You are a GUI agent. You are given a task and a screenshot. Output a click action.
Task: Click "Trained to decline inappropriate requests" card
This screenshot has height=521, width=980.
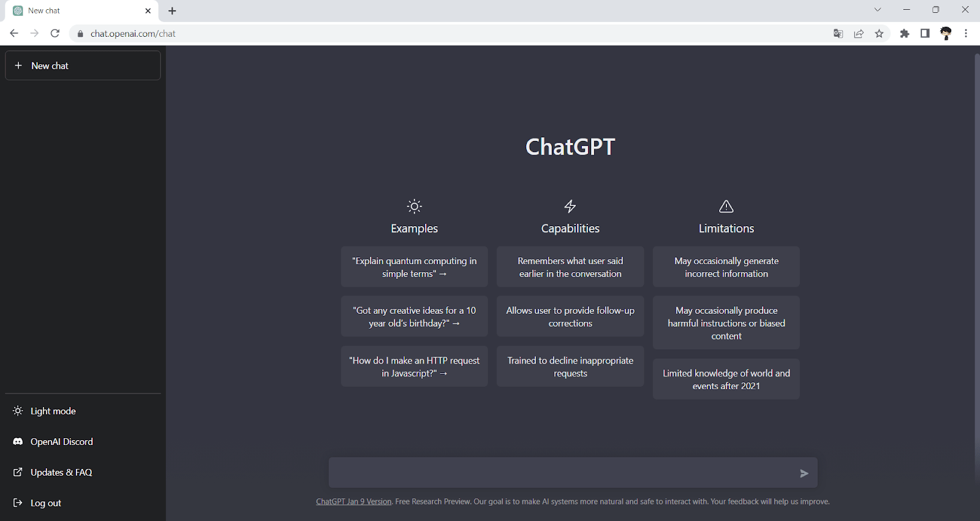pyautogui.click(x=570, y=367)
